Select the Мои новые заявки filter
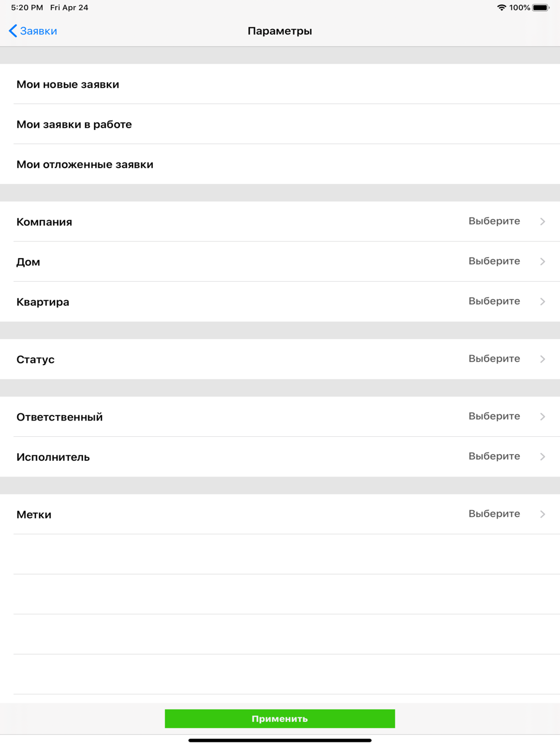The width and height of the screenshot is (560, 747). pyautogui.click(x=68, y=85)
